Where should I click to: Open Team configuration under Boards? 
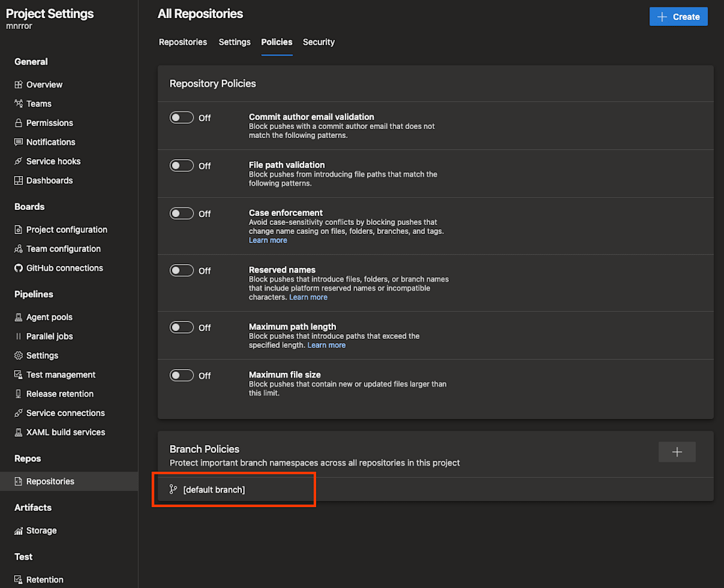click(63, 249)
